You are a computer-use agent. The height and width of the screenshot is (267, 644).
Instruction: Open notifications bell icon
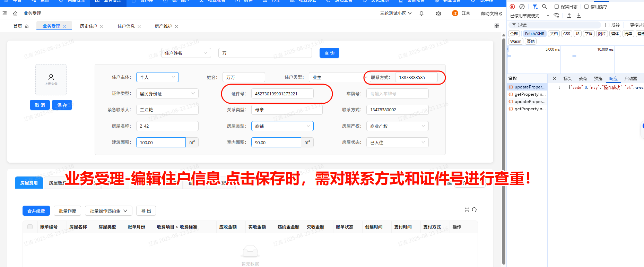tap(421, 14)
